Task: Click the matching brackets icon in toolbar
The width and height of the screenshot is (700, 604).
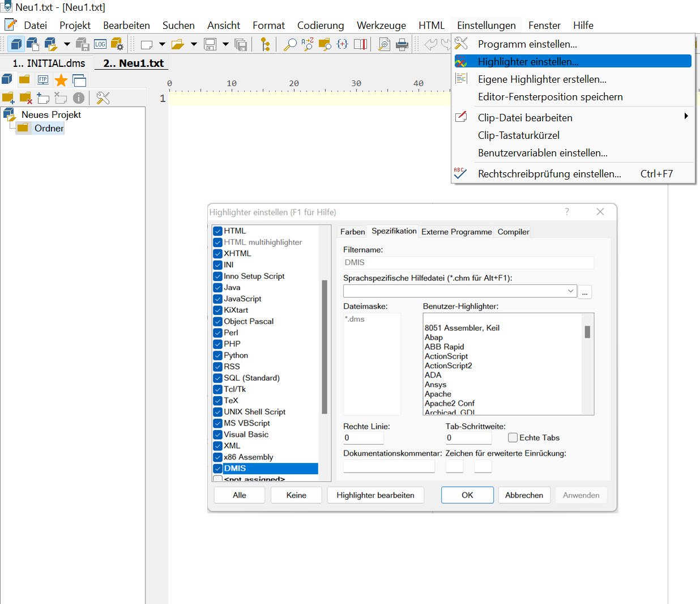Action: (x=343, y=44)
